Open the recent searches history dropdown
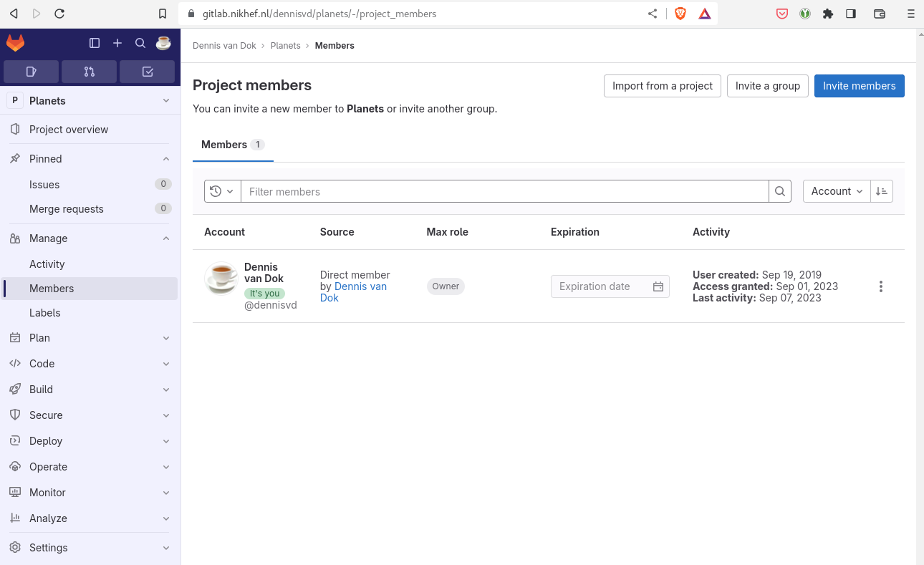This screenshot has width=924, height=565. click(x=222, y=191)
